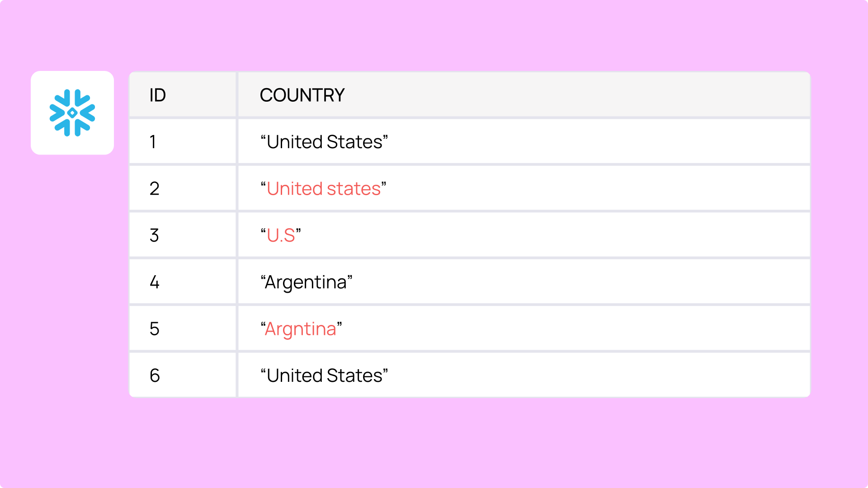Click the ID cell with value 4
868x488 pixels.
coord(154,282)
